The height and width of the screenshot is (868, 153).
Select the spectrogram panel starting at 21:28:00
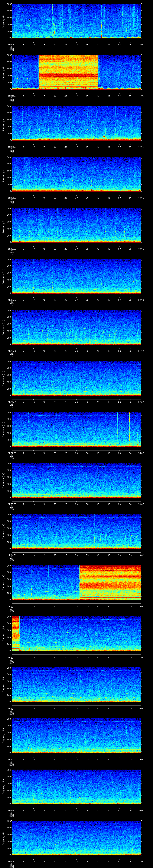click(x=77, y=736)
